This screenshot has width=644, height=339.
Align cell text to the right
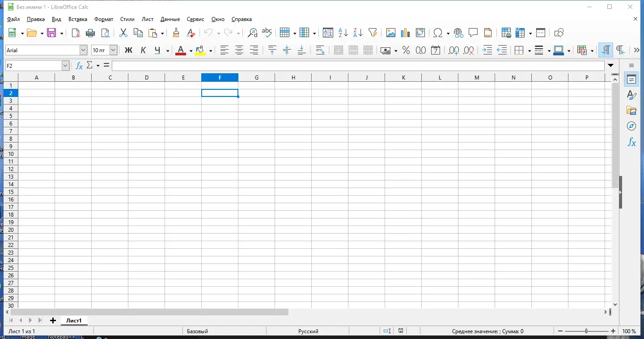(x=254, y=50)
